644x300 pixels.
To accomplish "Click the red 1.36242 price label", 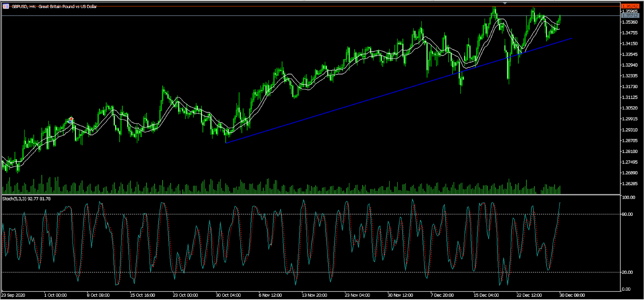I will click(x=630, y=6).
